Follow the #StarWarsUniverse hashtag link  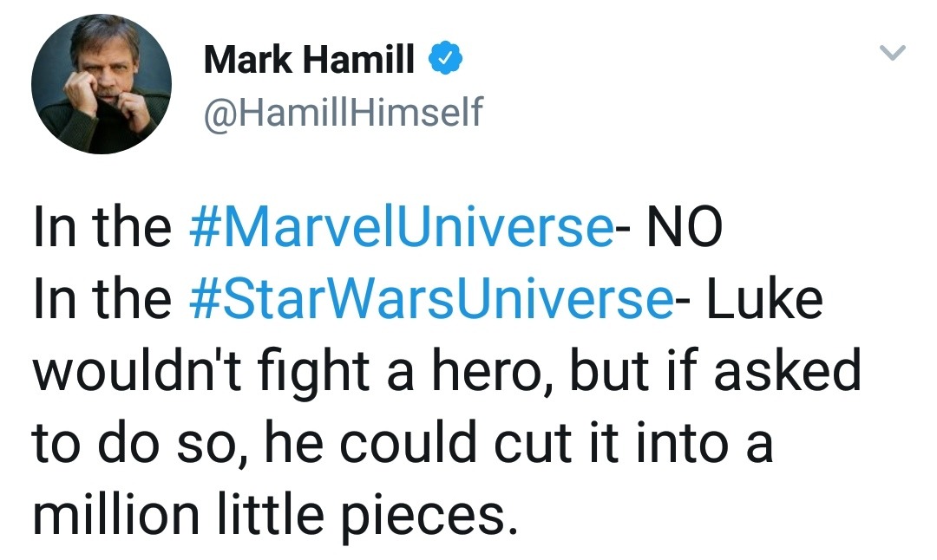pos(429,299)
